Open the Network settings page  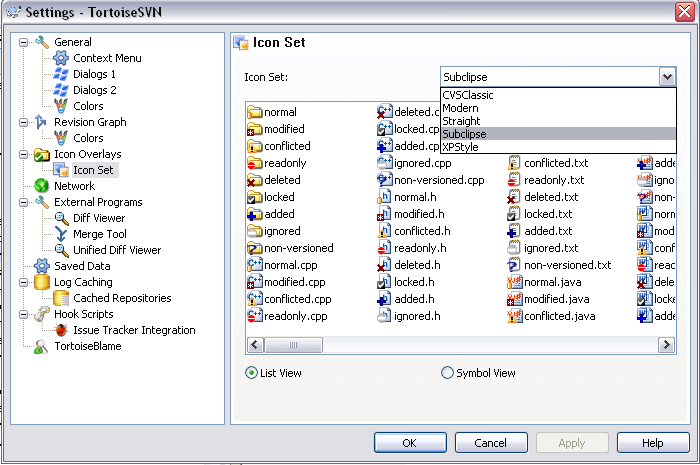tap(75, 186)
